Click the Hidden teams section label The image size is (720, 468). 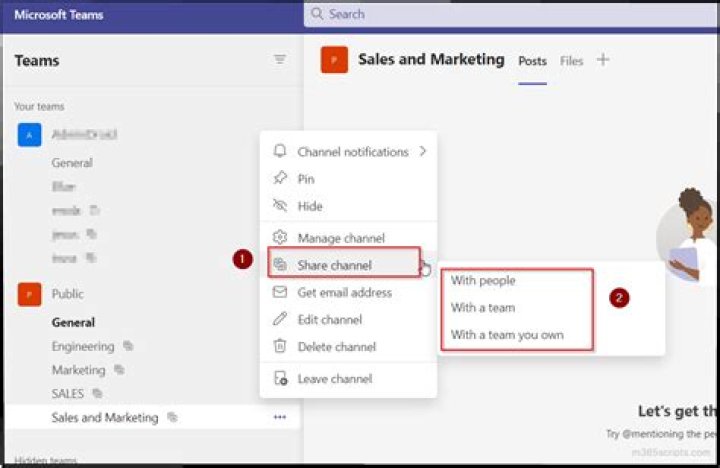point(45,460)
